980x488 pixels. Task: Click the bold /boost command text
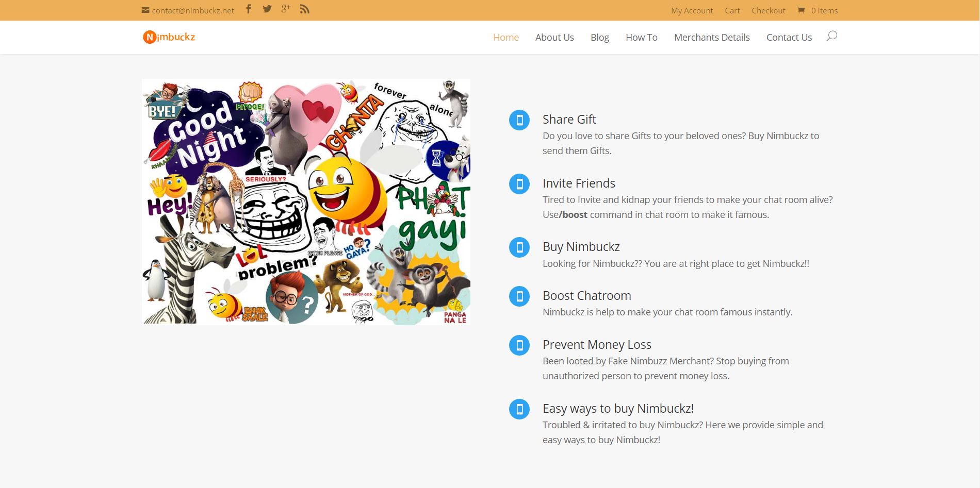pyautogui.click(x=573, y=215)
